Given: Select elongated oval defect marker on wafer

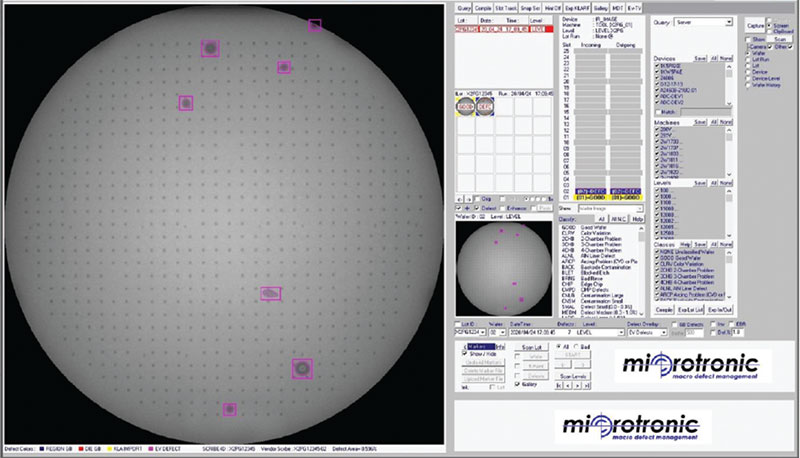Looking at the screenshot, I should coord(270,293).
